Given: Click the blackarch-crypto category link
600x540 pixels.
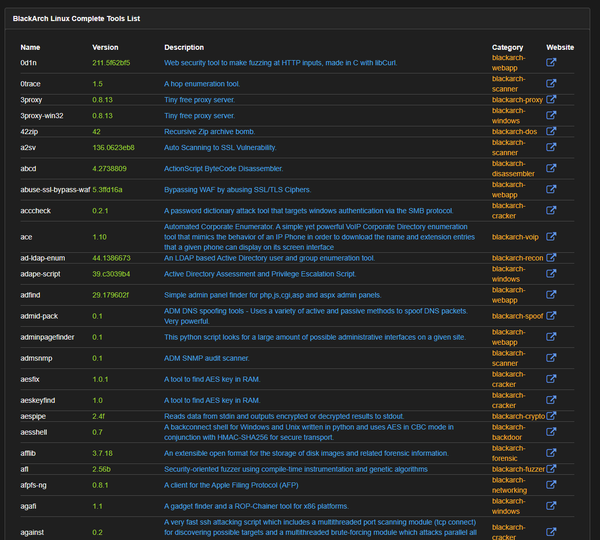Looking at the screenshot, I should coord(518,415).
